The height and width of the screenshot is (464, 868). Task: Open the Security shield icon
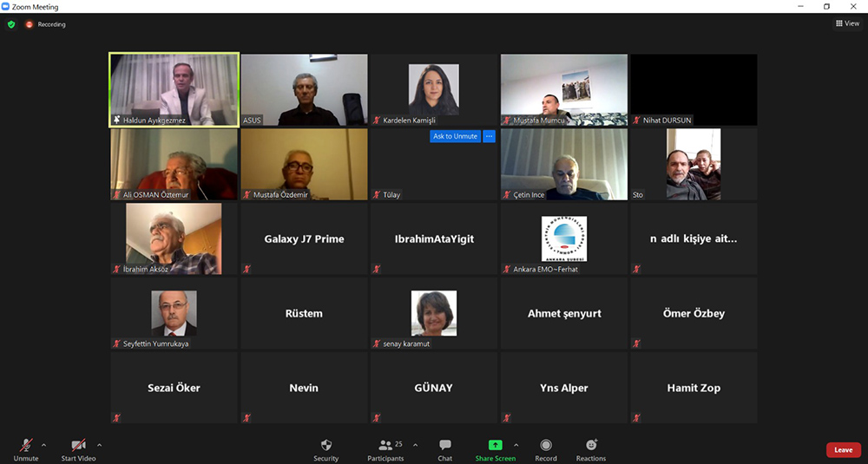click(326, 445)
